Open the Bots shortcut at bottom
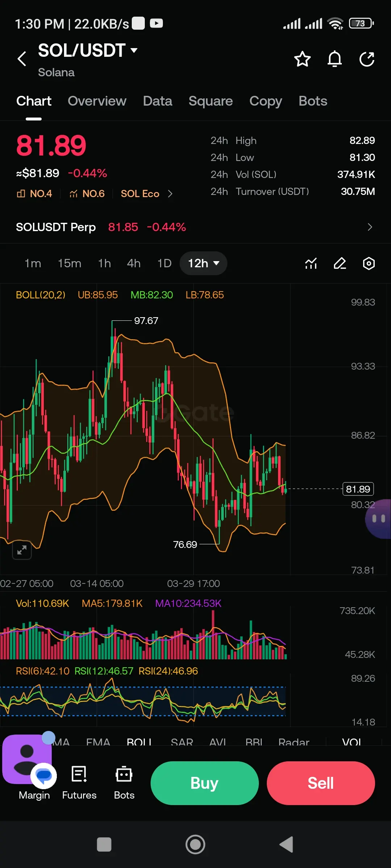 point(124,783)
